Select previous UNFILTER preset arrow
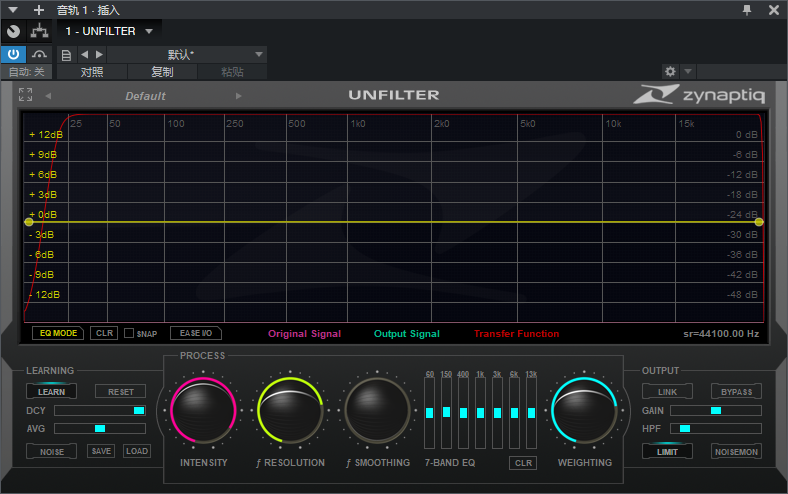788x494 pixels. 48,95
